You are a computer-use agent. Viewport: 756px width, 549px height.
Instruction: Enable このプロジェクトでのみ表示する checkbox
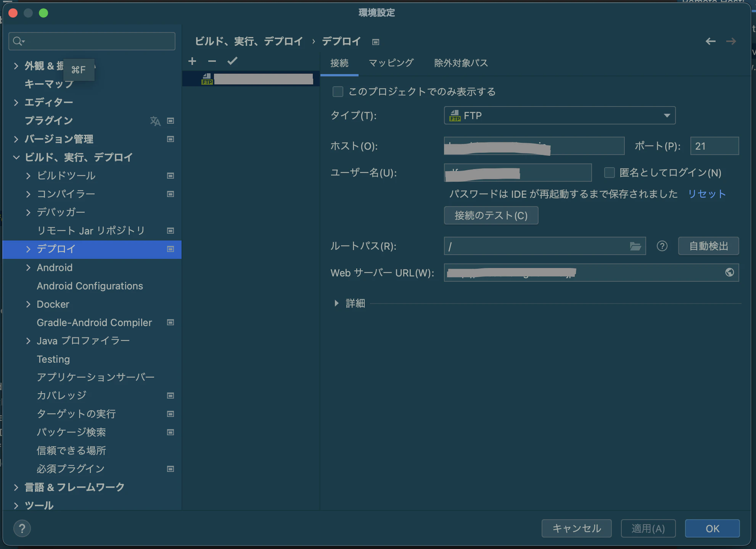click(x=338, y=92)
